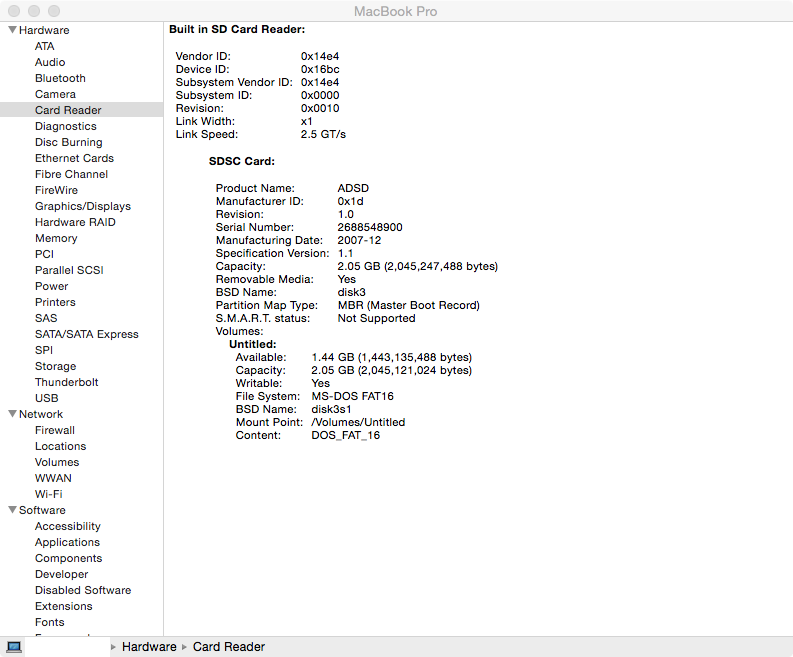Select Components under Software
This screenshot has width=793, height=657.
pos(68,558)
